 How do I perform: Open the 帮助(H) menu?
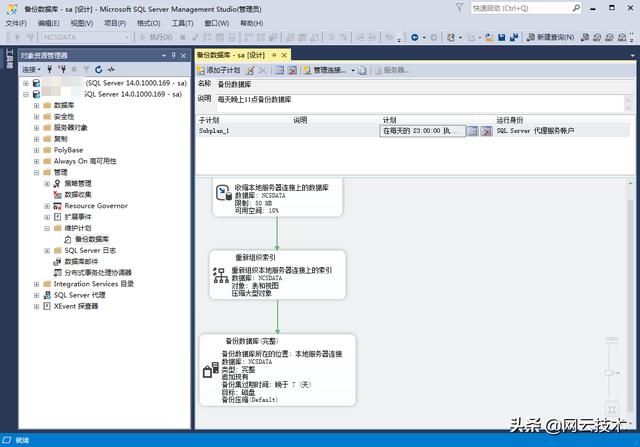(251, 23)
